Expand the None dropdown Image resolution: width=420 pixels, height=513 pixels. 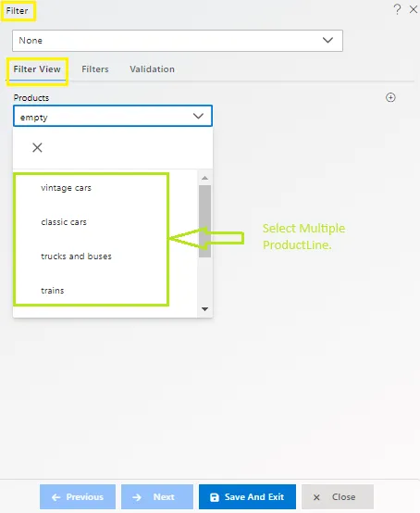pyautogui.click(x=178, y=41)
